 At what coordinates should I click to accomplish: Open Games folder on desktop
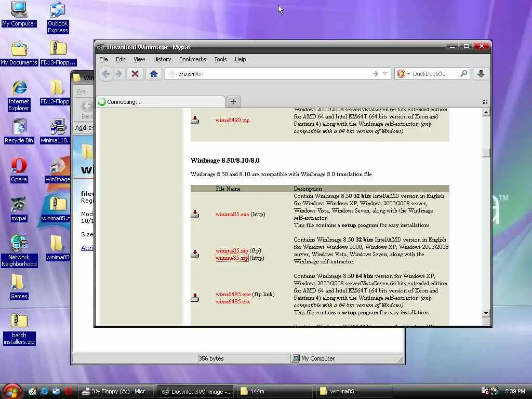[x=19, y=287]
